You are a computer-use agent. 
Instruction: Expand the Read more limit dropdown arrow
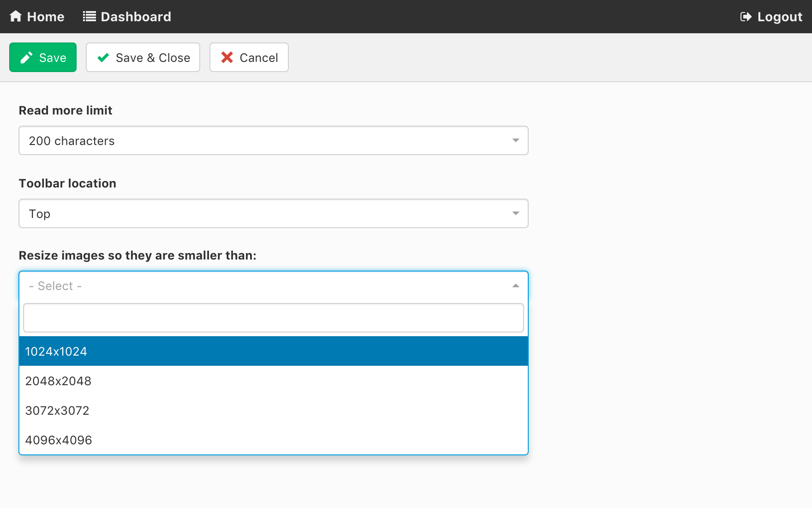point(515,140)
